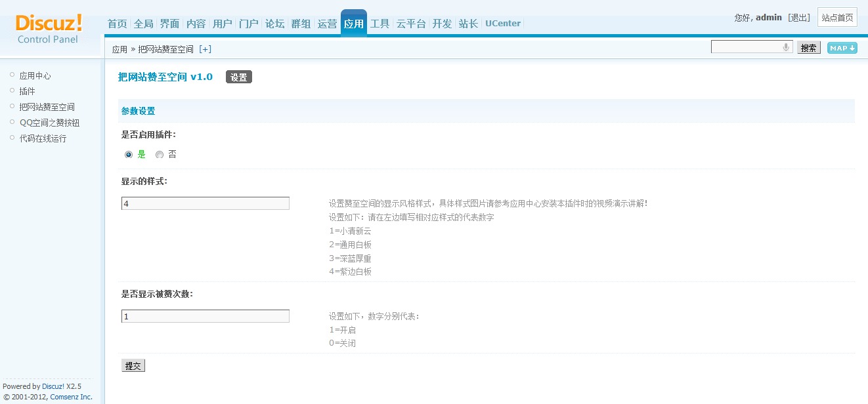Viewport: 868px width, 404px height.
Task: Open the 论坛 top menu tab
Action: pyautogui.click(x=274, y=24)
